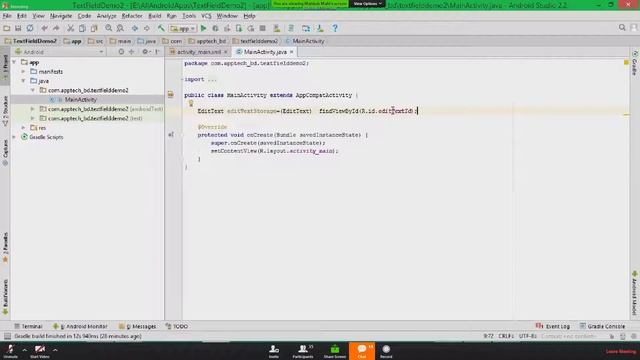This screenshot has height=360, width=640.
Task: Click the Find magnifier icon
Action: pyautogui.click(x=109, y=28)
